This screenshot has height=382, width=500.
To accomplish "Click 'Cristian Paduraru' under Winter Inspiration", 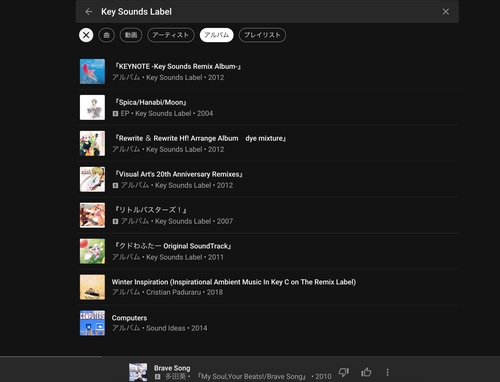I will click(173, 292).
